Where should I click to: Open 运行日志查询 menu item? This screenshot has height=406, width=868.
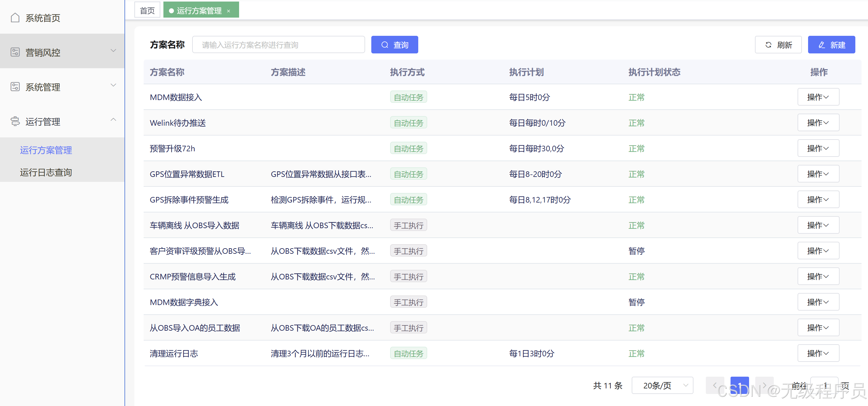[46, 172]
